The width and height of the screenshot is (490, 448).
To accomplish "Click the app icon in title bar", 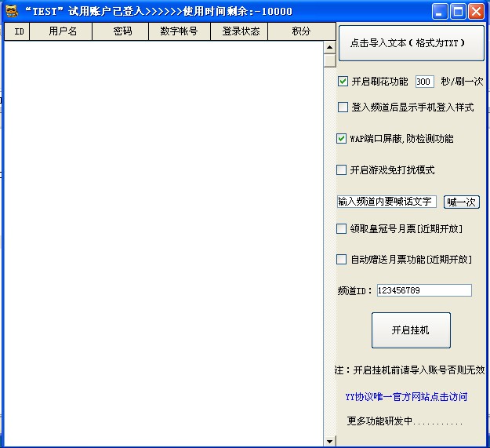I will click(x=12, y=11).
